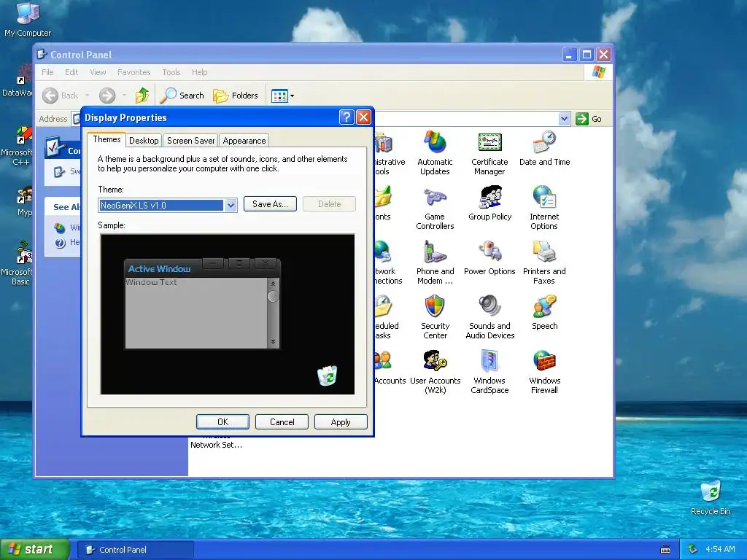Viewport: 747px width, 560px height.
Task: Select the Recycle Bin desktop icon
Action: 711,498
